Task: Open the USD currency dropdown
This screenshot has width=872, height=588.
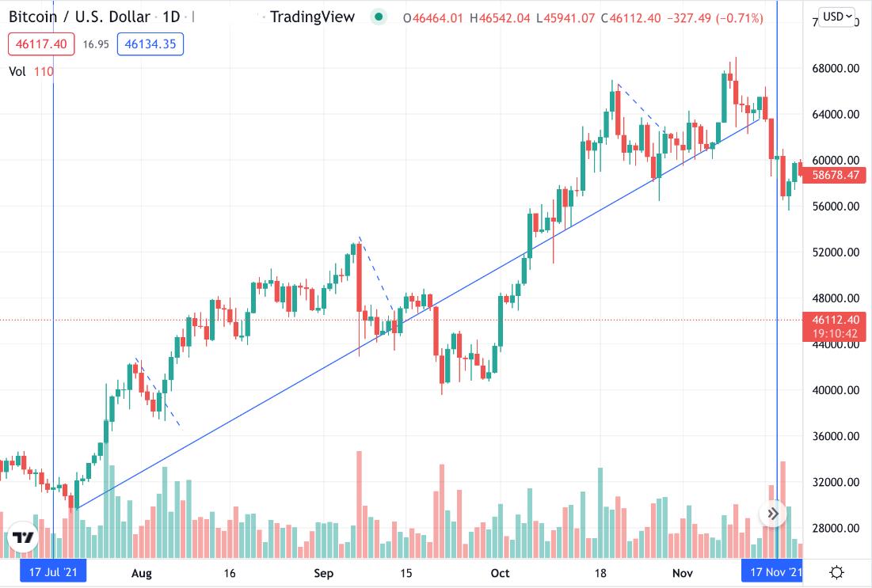Action: coord(839,17)
